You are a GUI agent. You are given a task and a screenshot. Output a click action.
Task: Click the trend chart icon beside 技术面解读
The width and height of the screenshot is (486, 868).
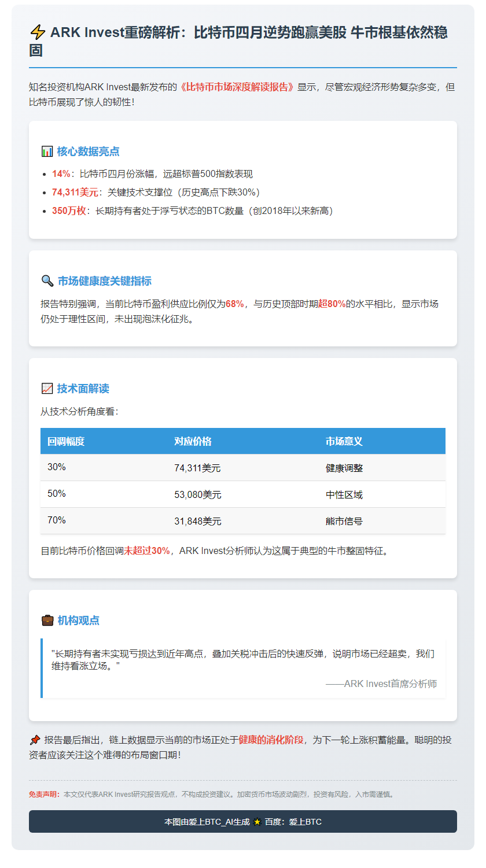(47, 389)
